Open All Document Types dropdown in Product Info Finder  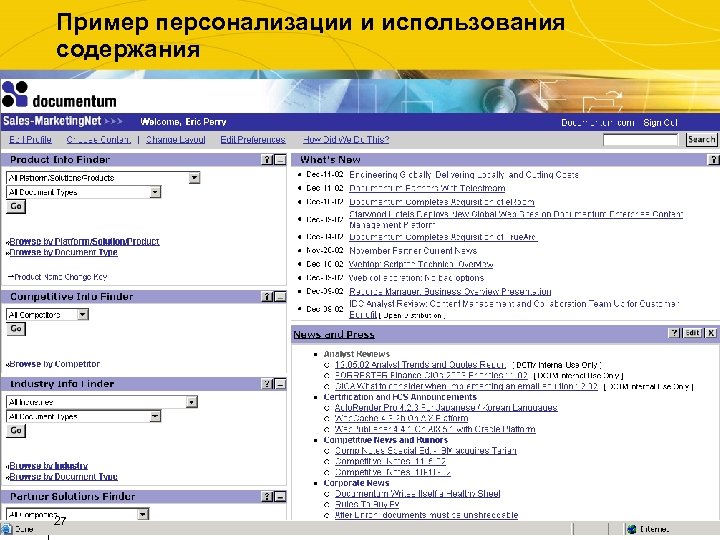tap(155, 192)
